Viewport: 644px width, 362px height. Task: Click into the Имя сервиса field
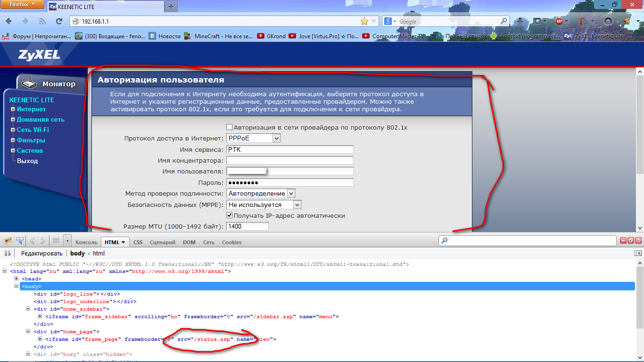tap(290, 149)
